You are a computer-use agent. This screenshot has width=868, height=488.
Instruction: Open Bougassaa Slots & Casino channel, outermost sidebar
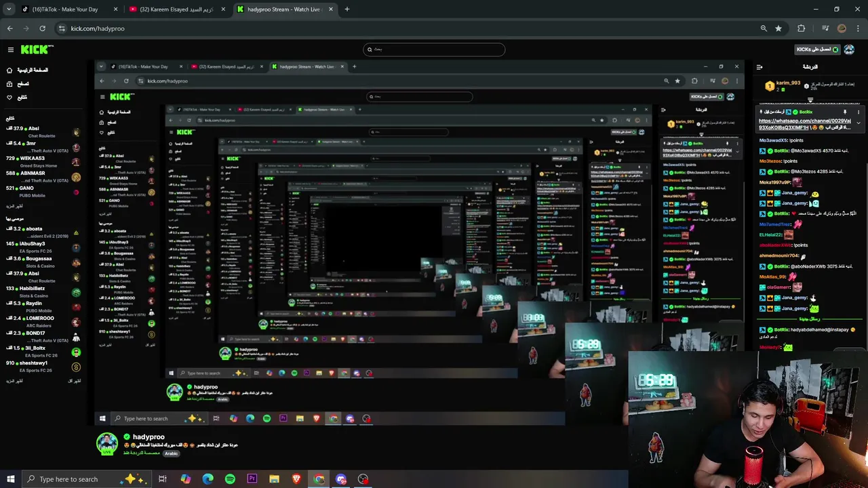coord(42,262)
